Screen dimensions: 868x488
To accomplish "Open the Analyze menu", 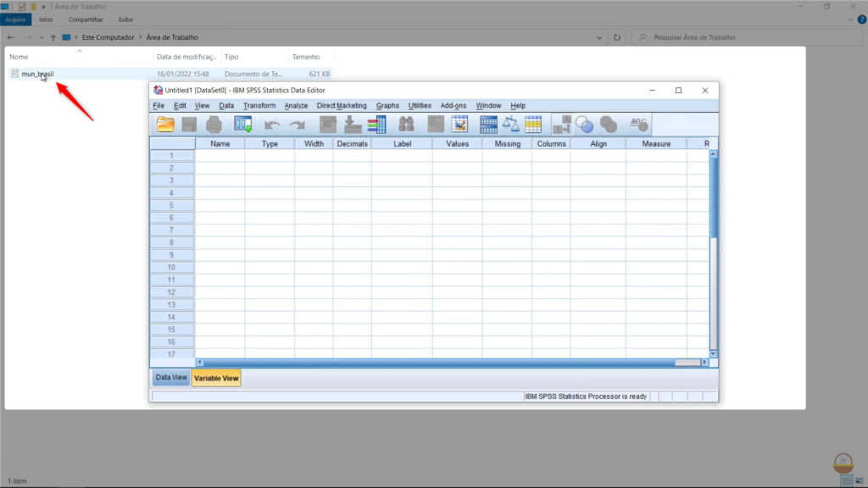I will pos(296,106).
